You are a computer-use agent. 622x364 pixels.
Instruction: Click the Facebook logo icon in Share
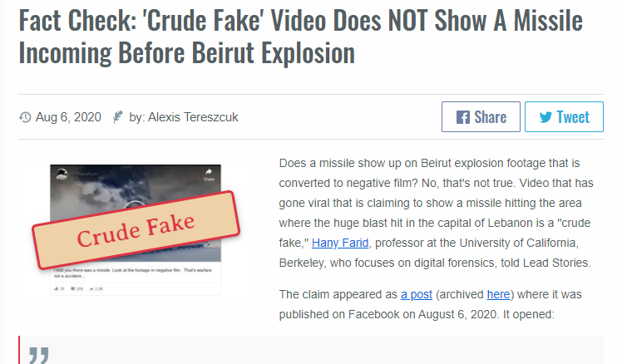pos(463,117)
